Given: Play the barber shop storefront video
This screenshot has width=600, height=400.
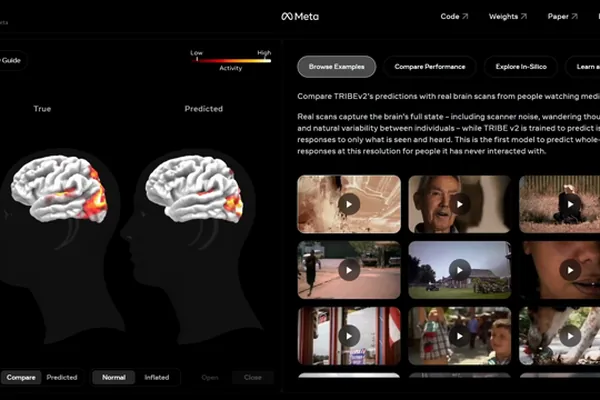Looking at the screenshot, I should point(349,336).
